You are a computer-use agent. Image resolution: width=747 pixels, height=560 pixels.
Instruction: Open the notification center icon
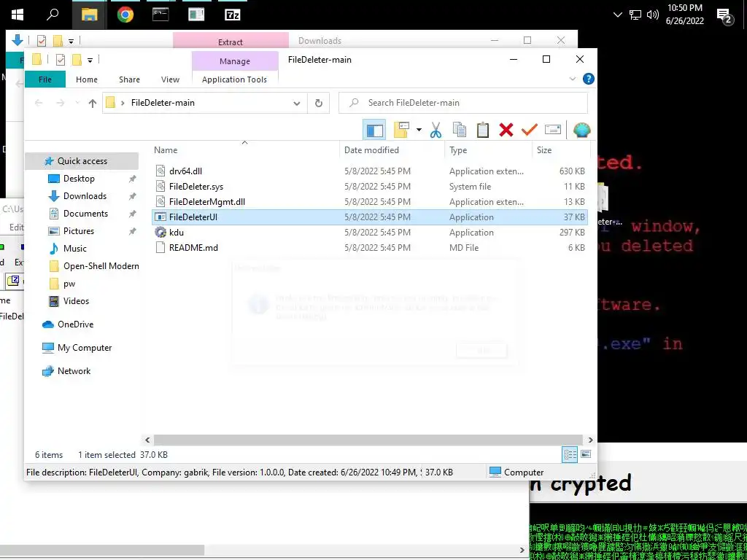click(x=725, y=17)
